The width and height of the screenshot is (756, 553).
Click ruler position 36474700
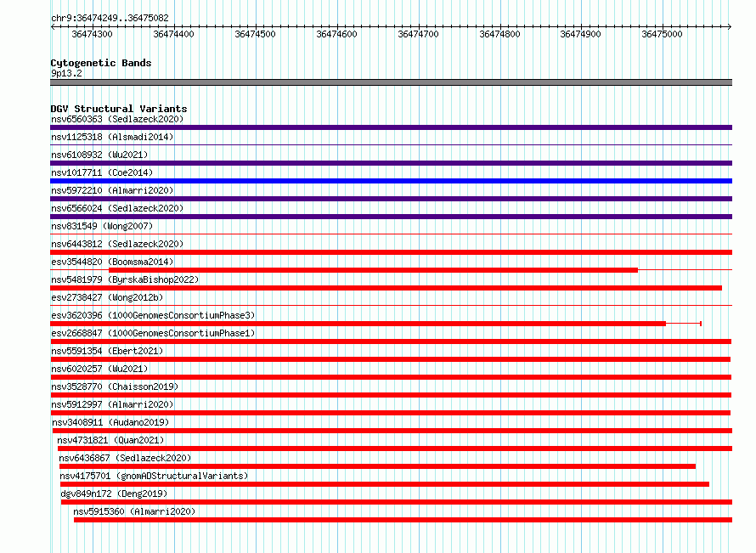coord(418,34)
